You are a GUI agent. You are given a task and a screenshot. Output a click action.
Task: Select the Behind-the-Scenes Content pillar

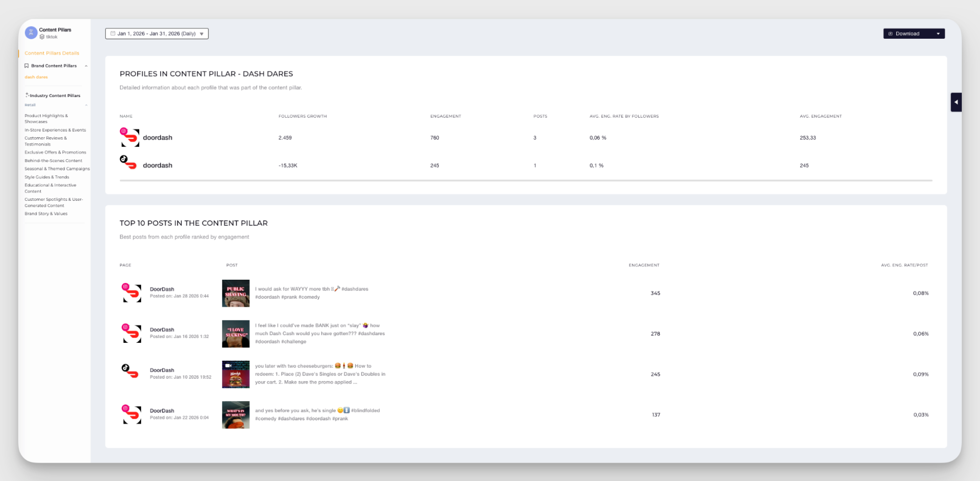pyautogui.click(x=53, y=160)
